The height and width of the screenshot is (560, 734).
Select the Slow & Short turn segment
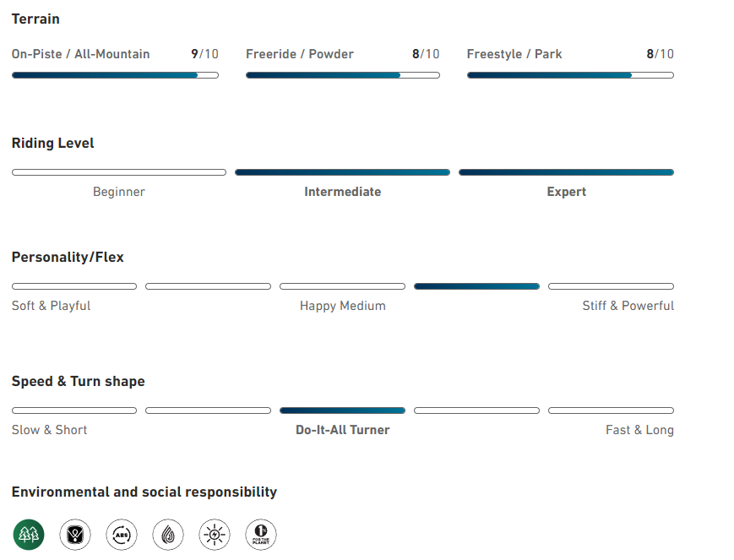tap(74, 410)
